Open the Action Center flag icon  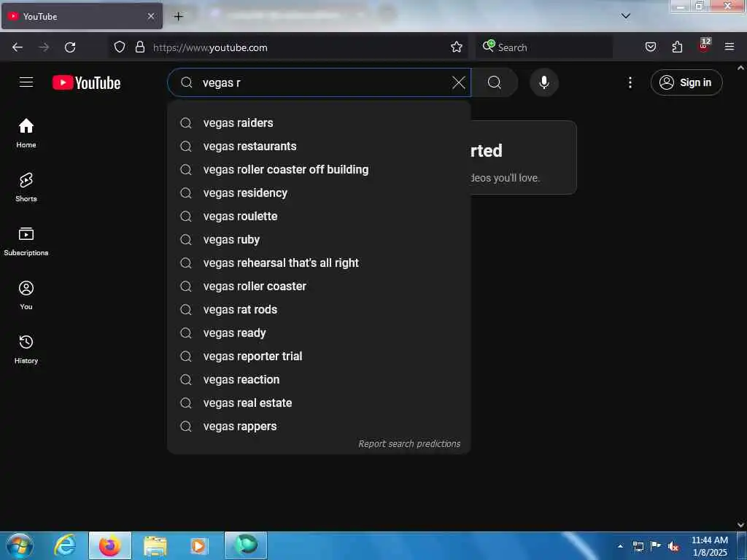(x=655, y=546)
